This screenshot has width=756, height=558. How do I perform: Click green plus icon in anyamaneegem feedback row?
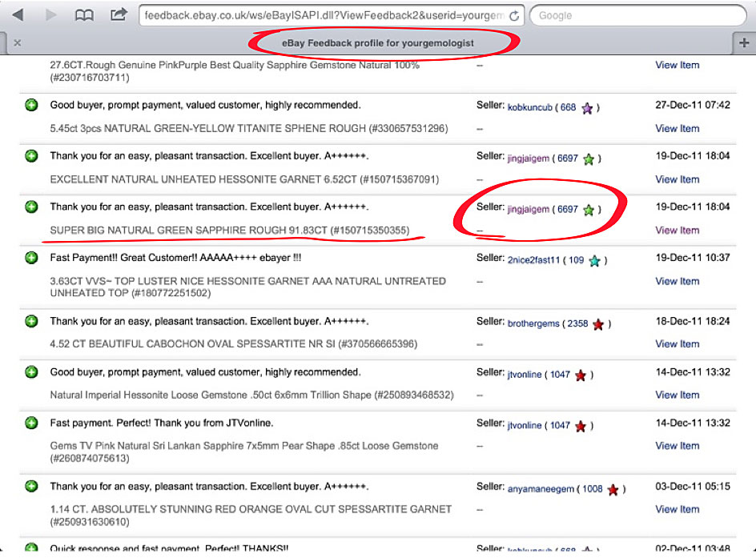[31, 487]
